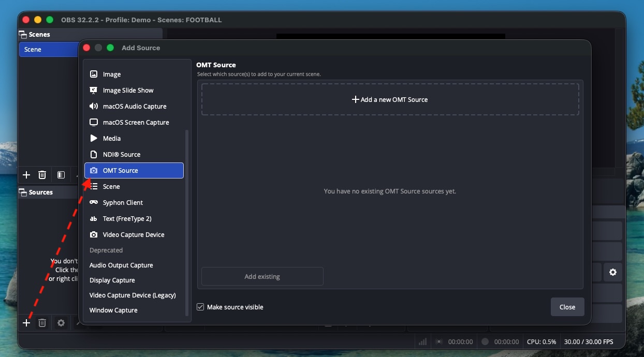This screenshot has width=644, height=357.
Task: Minimize OBS main window with yellow button
Action: pyautogui.click(x=38, y=20)
